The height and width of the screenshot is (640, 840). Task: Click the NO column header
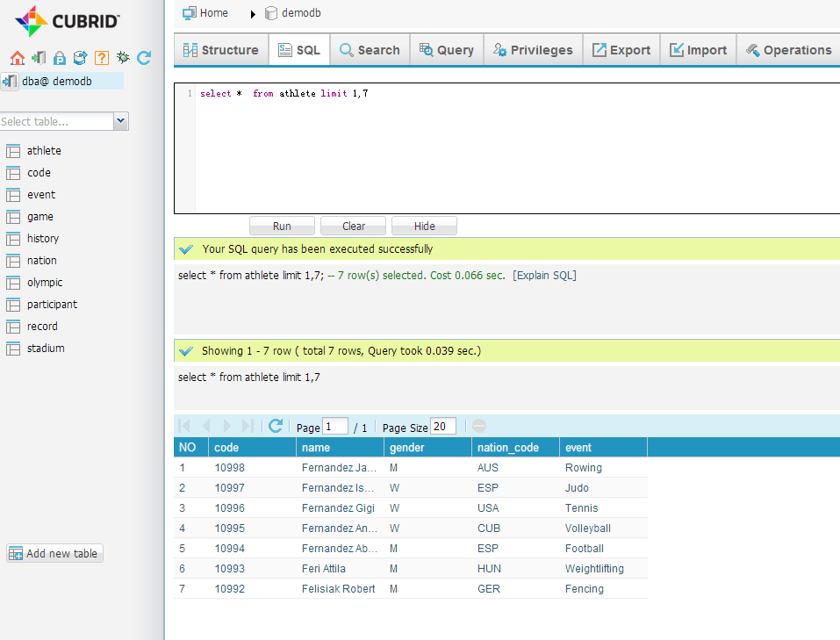(191, 448)
